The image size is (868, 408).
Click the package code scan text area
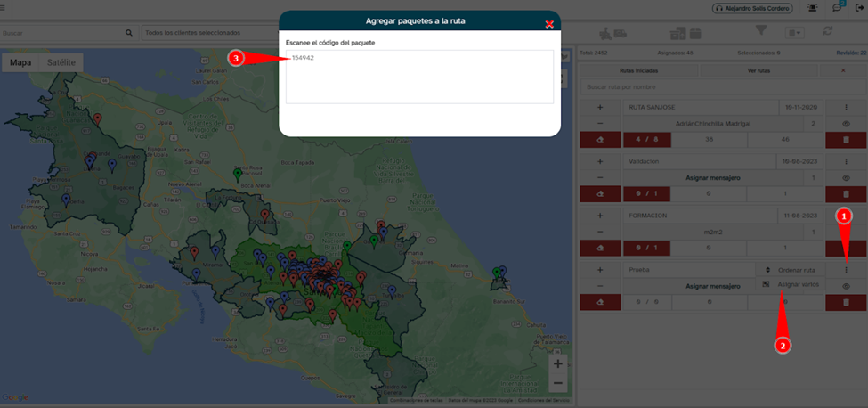(419, 77)
